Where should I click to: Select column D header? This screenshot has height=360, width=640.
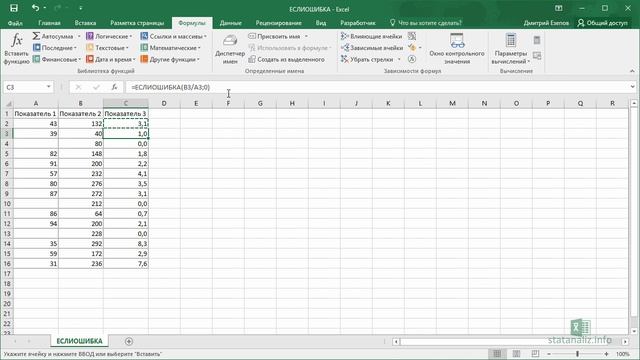pyautogui.click(x=164, y=103)
